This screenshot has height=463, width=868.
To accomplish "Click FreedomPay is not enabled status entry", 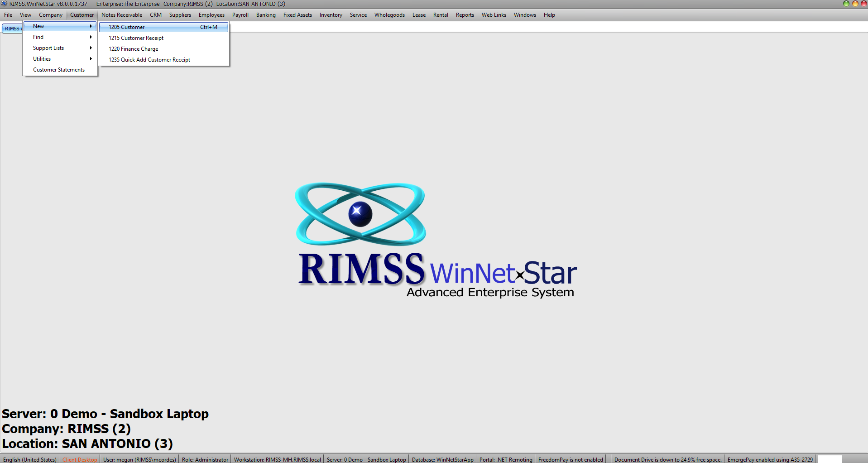I will (x=571, y=459).
